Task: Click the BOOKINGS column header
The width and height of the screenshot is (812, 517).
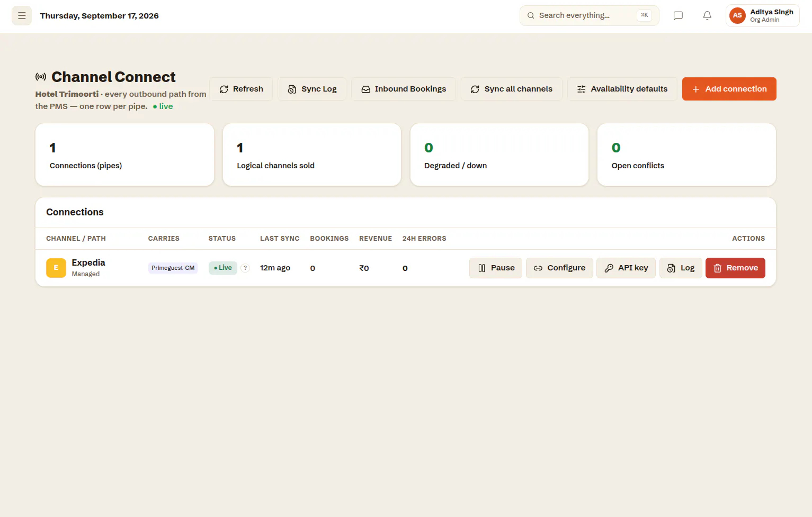Action: (x=329, y=239)
